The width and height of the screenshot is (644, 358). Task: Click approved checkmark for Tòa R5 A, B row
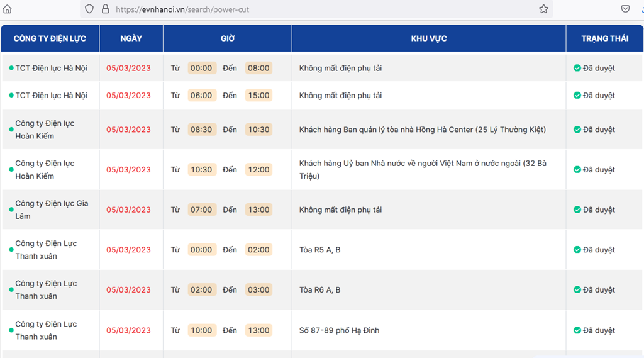577,250
